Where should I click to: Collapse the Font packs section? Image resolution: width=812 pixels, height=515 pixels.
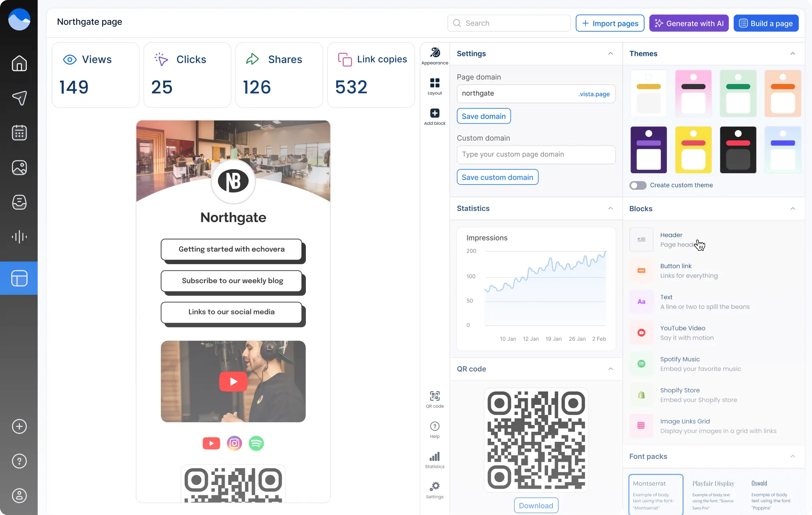click(x=793, y=456)
